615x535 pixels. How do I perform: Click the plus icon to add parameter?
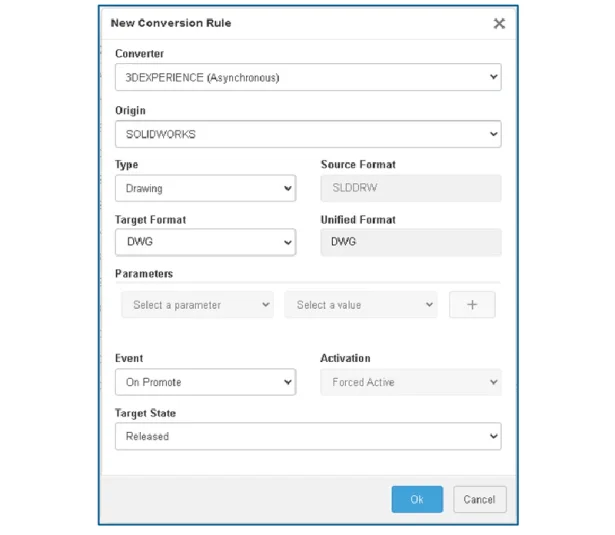coord(472,305)
